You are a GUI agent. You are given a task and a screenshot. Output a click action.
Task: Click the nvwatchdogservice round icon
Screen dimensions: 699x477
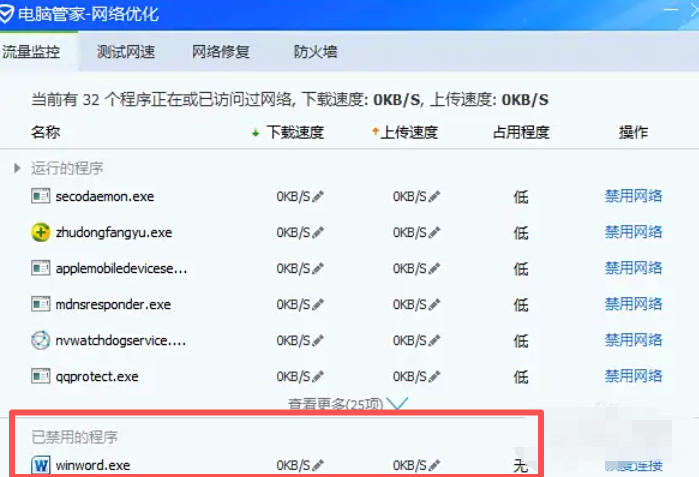click(40, 341)
